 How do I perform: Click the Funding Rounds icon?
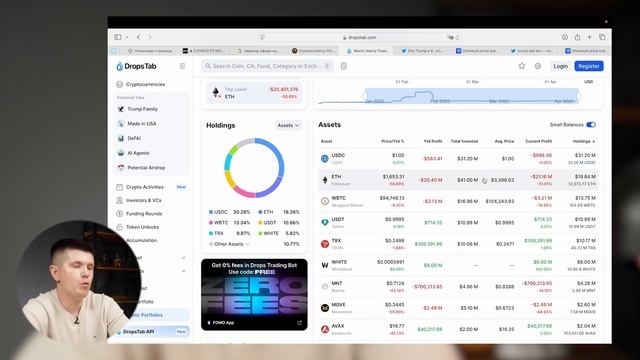pos(120,214)
